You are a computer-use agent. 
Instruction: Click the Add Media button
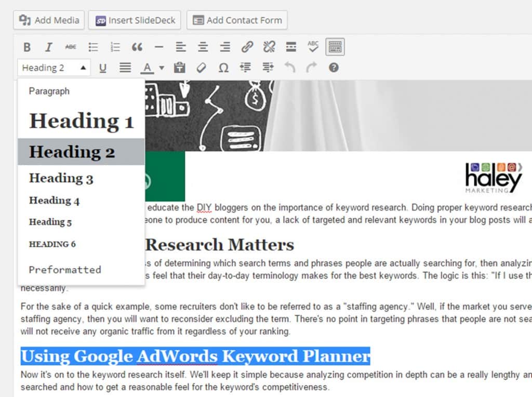49,20
